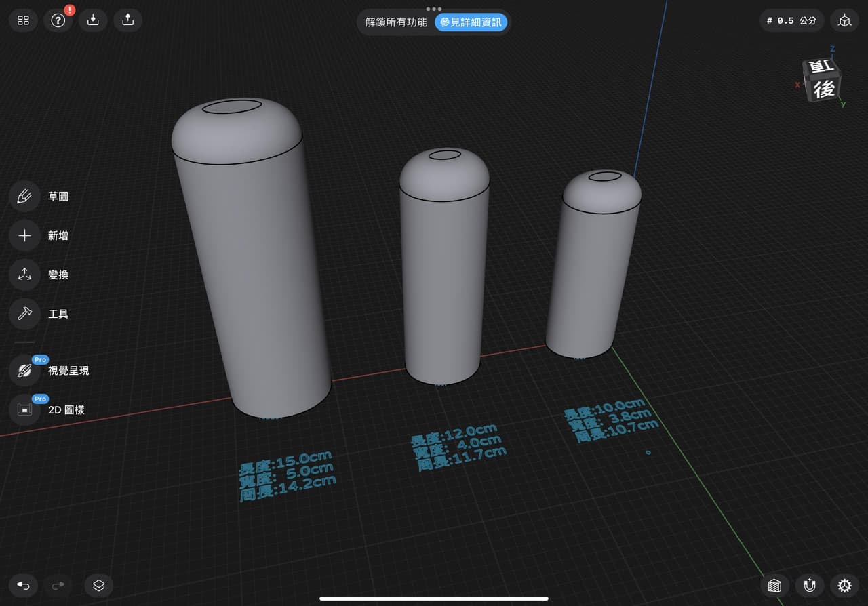
Task: Open the 變換 transform tool icon
Action: [x=24, y=275]
